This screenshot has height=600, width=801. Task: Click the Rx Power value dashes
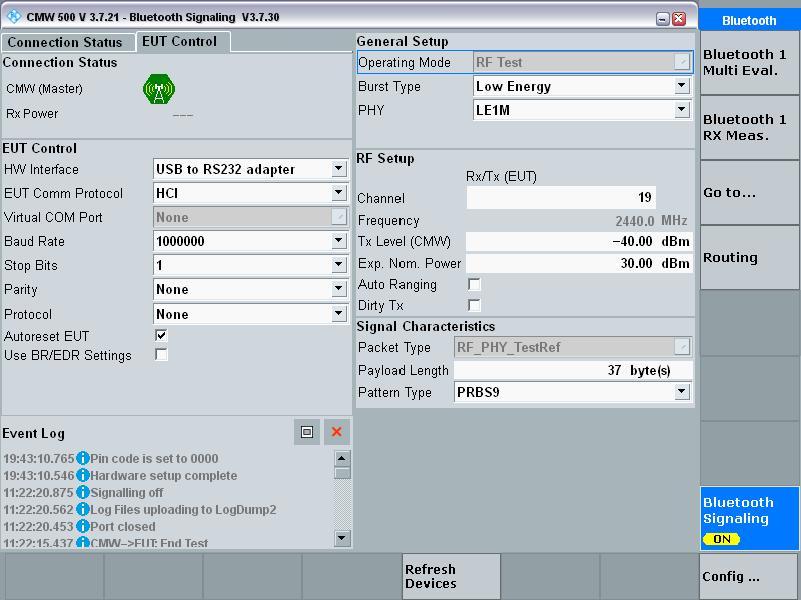[x=182, y=115]
